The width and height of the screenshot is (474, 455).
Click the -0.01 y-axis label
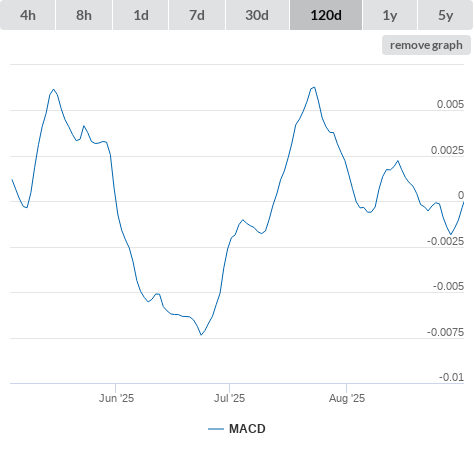[451, 377]
